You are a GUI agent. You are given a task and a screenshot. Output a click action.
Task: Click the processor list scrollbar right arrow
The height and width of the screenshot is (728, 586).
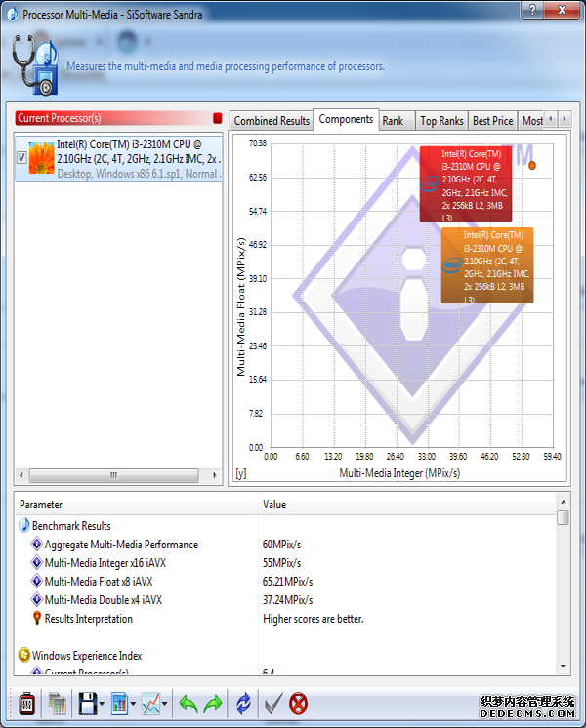pyautogui.click(x=214, y=475)
